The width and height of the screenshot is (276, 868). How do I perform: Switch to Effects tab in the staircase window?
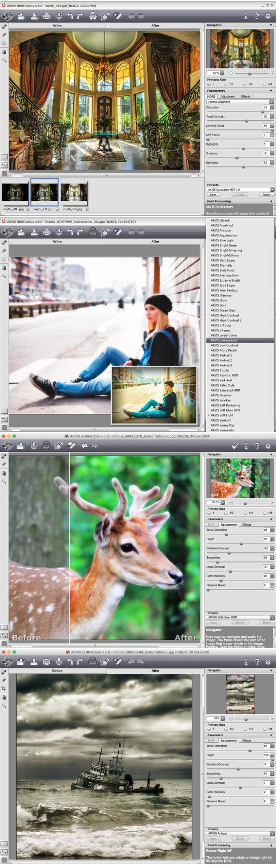pos(246,96)
